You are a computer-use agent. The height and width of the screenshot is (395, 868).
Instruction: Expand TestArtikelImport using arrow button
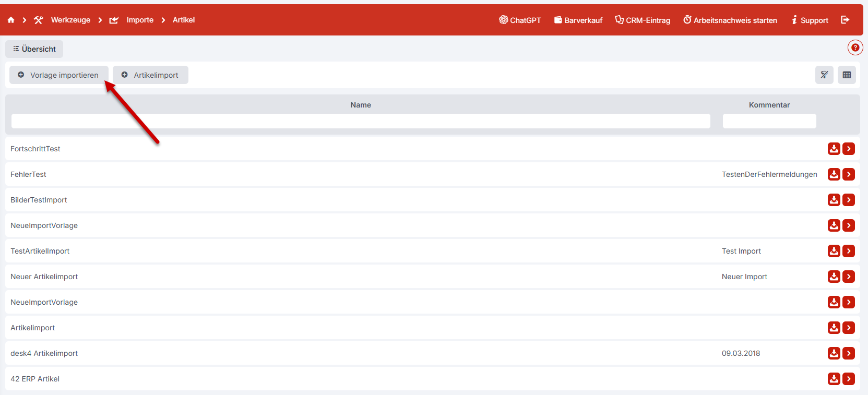[849, 251]
